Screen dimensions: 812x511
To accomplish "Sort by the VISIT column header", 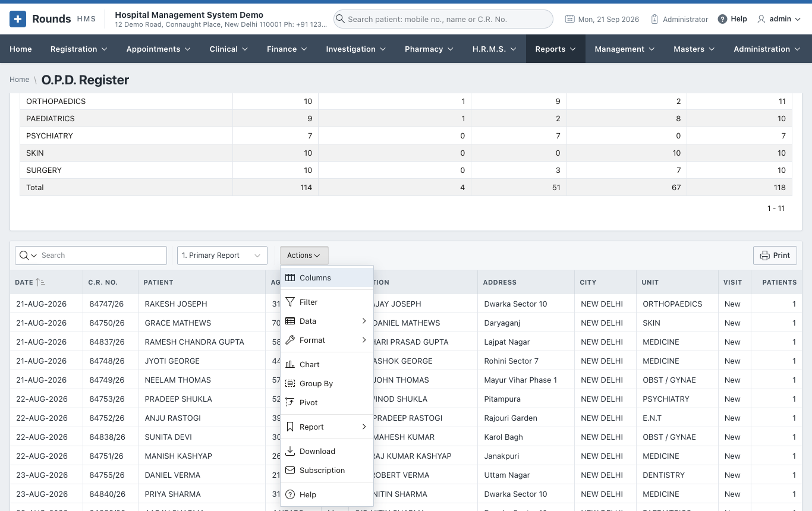I will [x=732, y=282].
